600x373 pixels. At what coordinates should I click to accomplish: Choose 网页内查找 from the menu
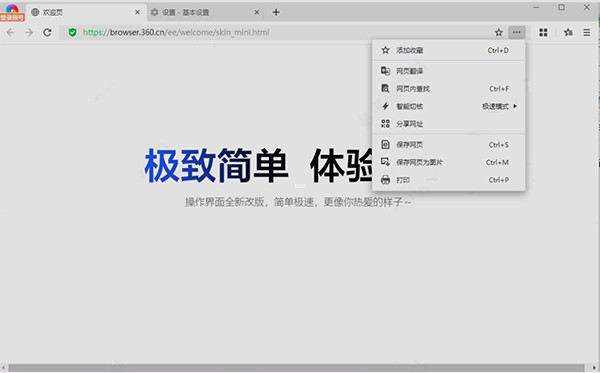(x=448, y=89)
